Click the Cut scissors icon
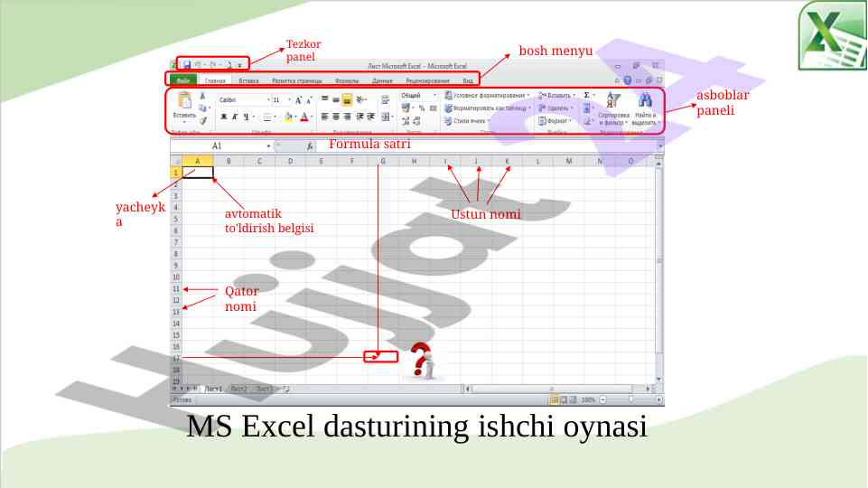868x488 pixels. pyautogui.click(x=202, y=97)
